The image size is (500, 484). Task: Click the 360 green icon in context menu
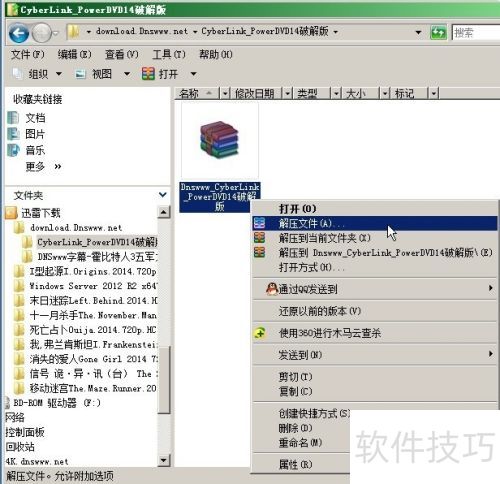click(260, 333)
